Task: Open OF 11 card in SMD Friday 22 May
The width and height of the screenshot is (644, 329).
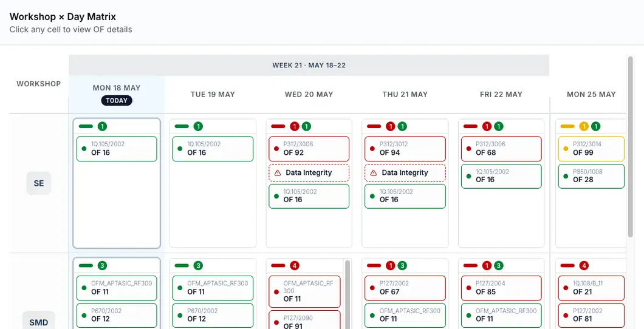Action: (501, 316)
